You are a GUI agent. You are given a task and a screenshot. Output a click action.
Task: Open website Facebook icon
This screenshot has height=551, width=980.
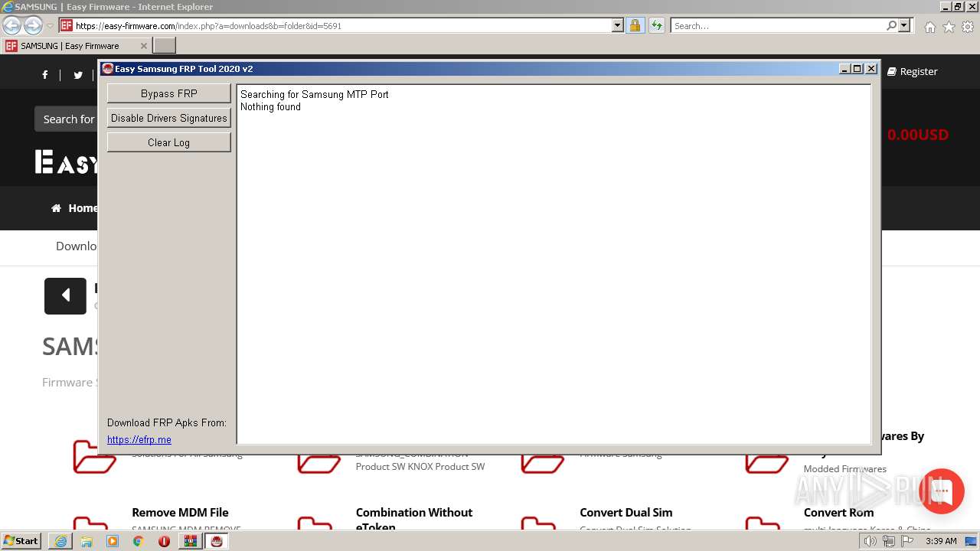click(x=45, y=74)
